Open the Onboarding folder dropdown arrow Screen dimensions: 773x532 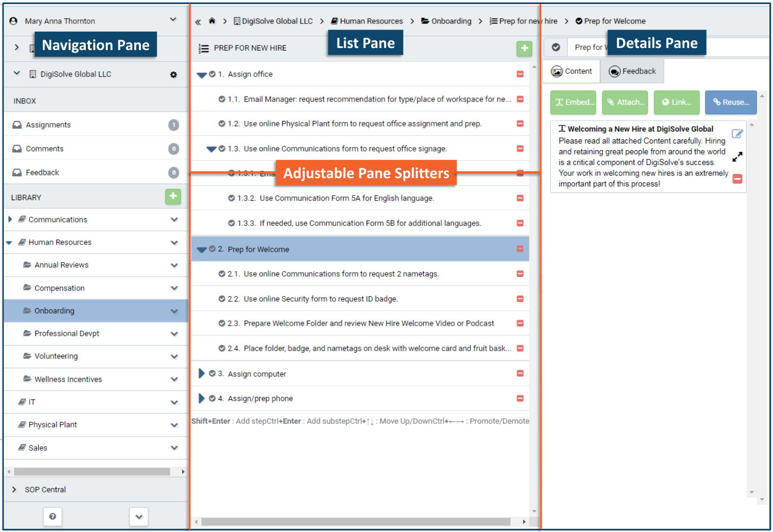pos(175,311)
